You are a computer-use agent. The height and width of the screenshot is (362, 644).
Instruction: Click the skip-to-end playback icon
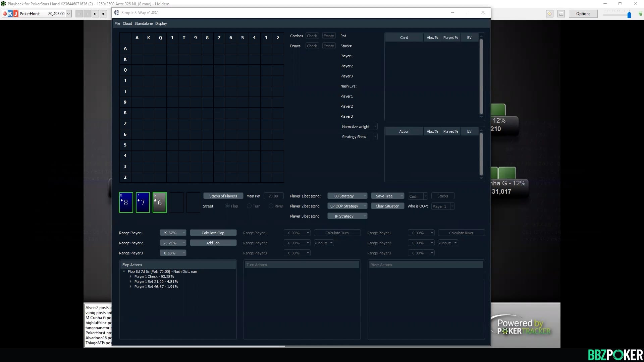coord(103,13)
